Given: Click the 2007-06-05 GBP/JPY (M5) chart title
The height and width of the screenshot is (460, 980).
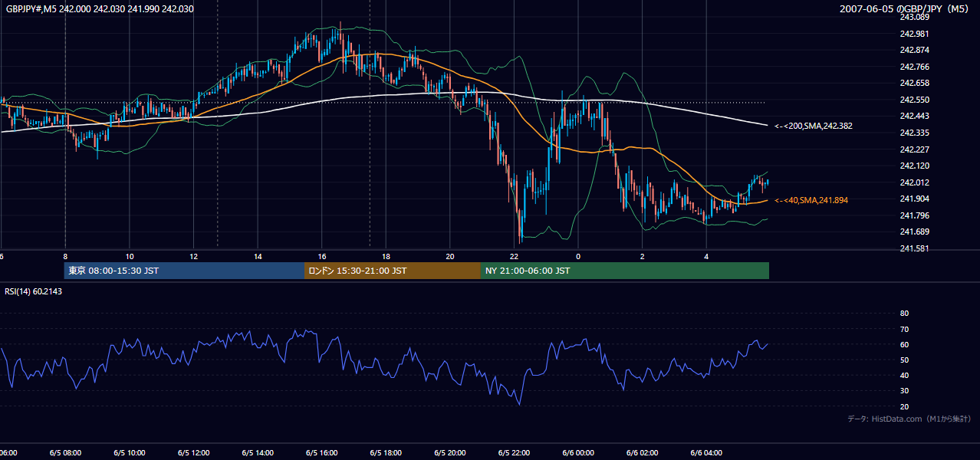Looking at the screenshot, I should point(906,8).
